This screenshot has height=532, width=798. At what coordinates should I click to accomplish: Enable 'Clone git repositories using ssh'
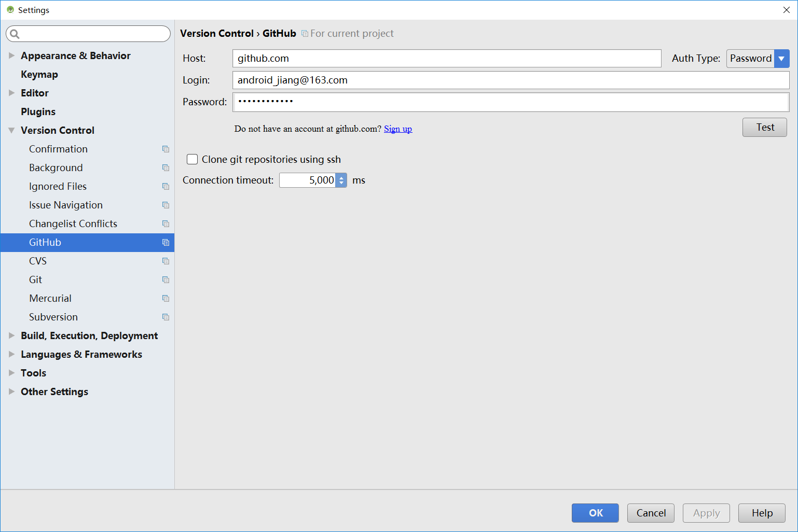pyautogui.click(x=192, y=159)
